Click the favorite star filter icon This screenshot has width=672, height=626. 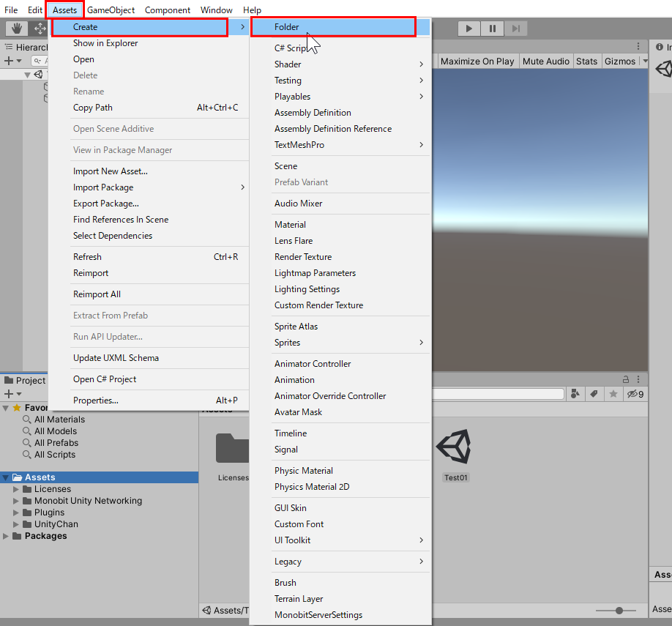pos(613,394)
